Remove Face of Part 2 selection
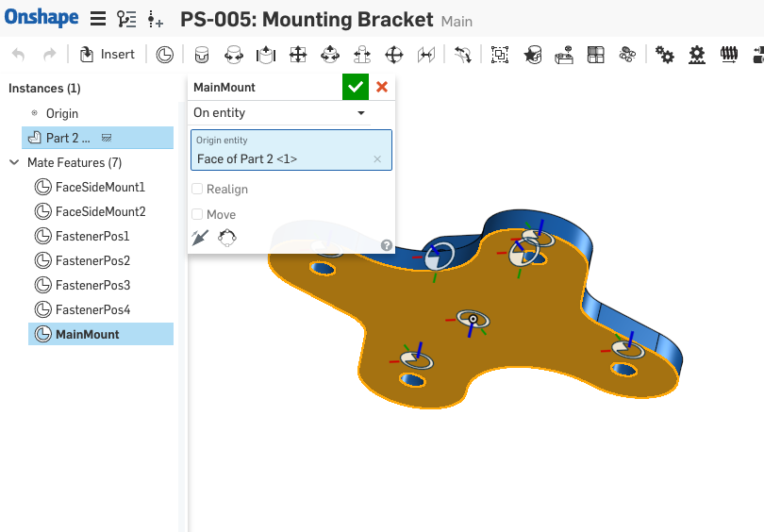Screen dimensions: 764x532 tap(377, 158)
